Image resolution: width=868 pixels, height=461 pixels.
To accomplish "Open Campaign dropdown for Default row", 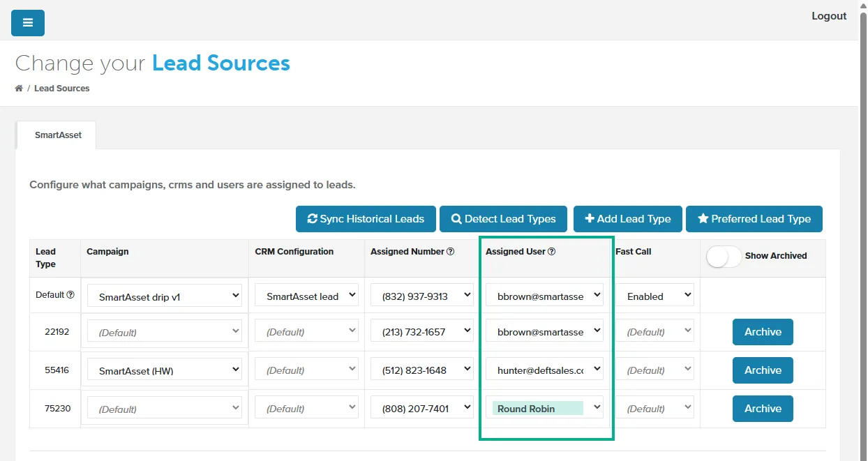I will tap(164, 296).
